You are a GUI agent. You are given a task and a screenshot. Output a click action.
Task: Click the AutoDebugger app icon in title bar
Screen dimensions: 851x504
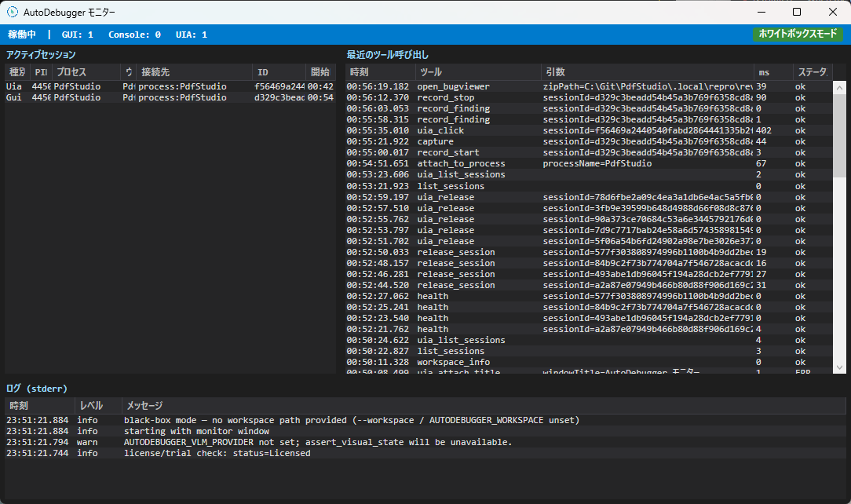(x=12, y=12)
